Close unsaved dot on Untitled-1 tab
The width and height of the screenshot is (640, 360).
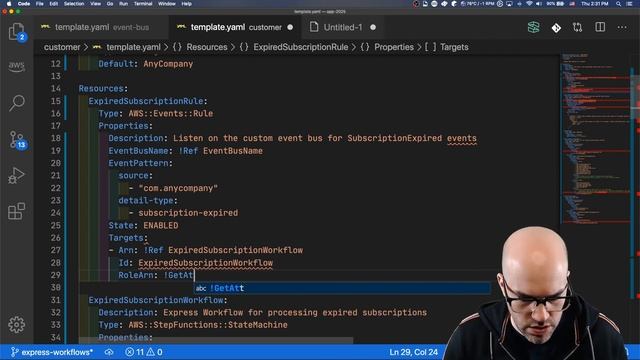[x=373, y=27]
